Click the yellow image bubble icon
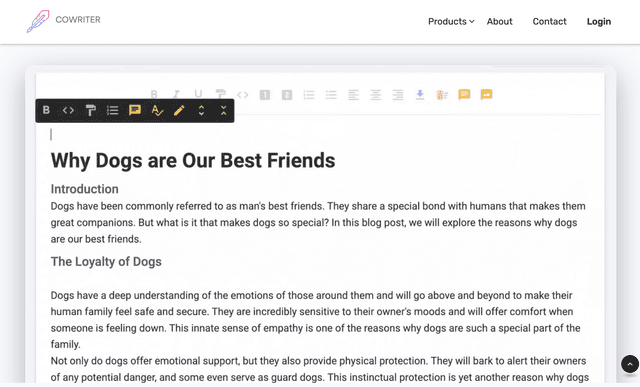The image size is (640, 387). (486, 94)
